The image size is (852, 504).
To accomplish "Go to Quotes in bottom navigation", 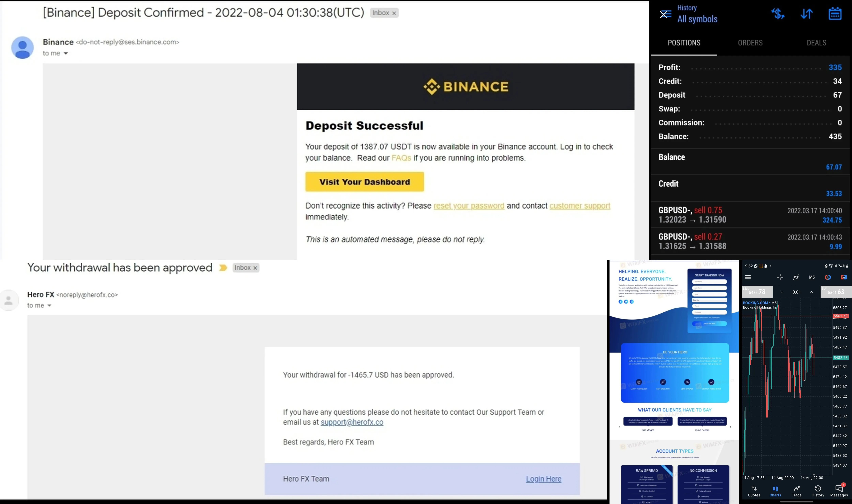I will [x=754, y=491].
